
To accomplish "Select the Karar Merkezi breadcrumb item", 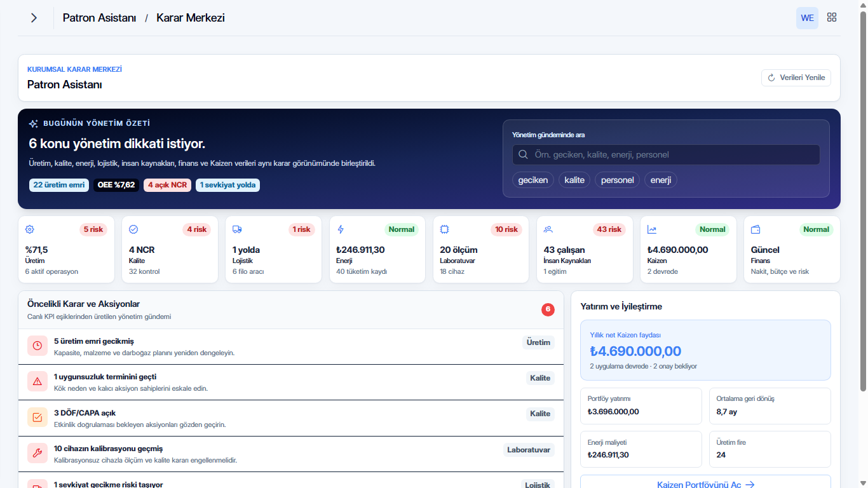I will tap(191, 18).
